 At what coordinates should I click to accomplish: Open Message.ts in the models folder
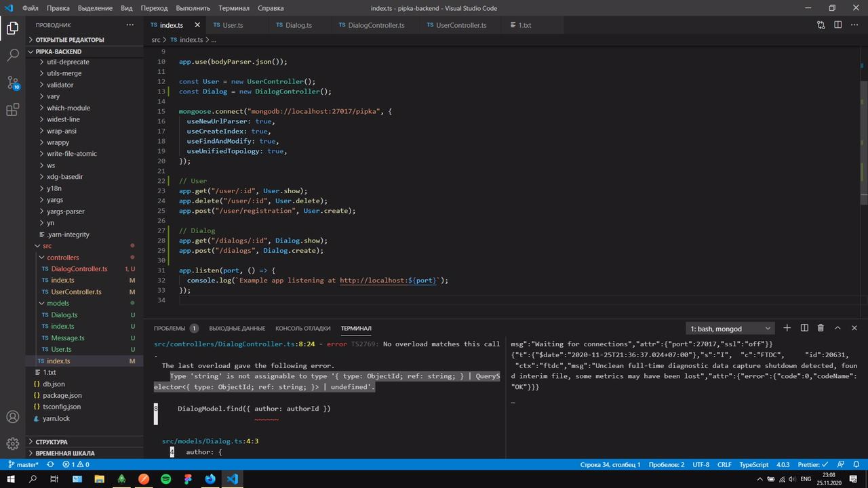point(68,338)
